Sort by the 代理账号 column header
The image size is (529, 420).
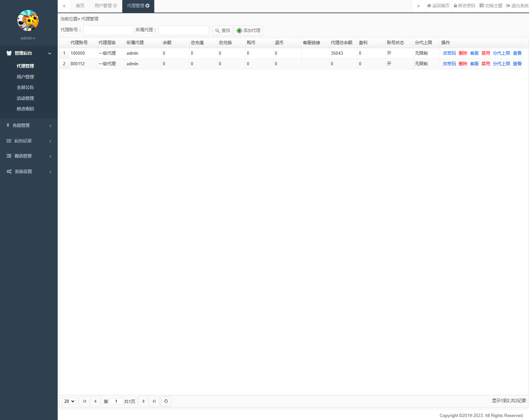tap(83, 43)
